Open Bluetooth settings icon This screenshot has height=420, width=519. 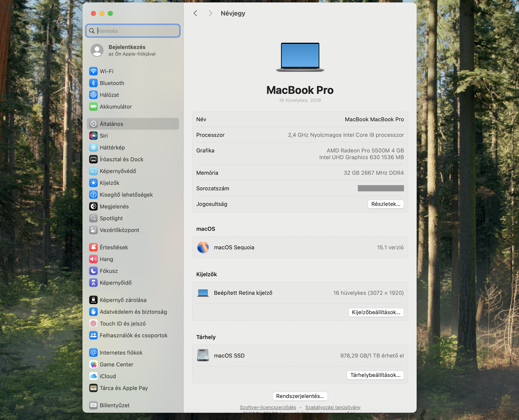pyautogui.click(x=93, y=83)
